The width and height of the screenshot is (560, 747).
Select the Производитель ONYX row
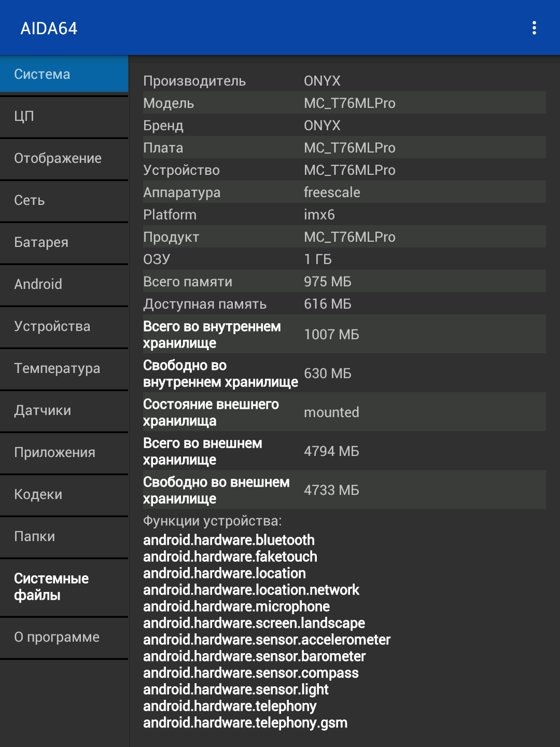click(344, 80)
